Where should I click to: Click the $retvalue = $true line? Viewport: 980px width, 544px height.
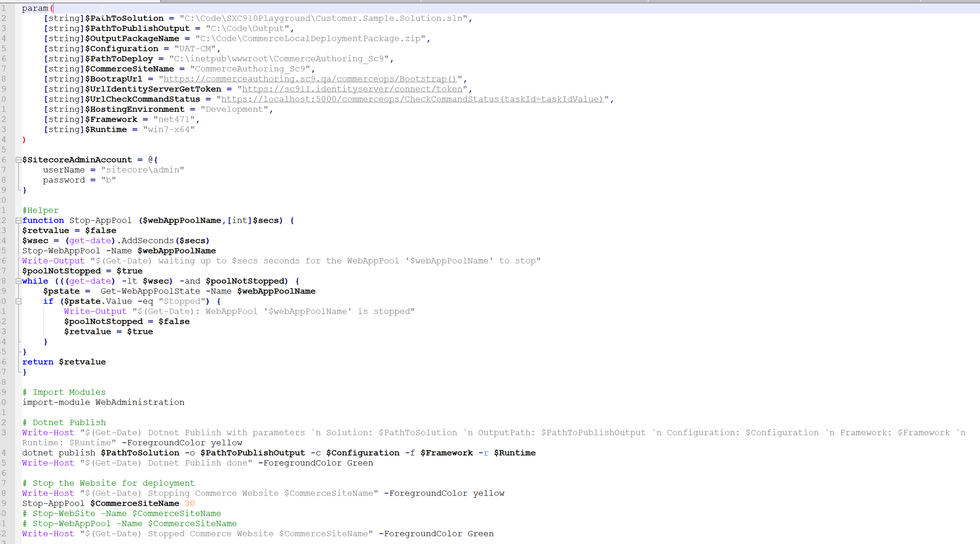pyautogui.click(x=108, y=331)
